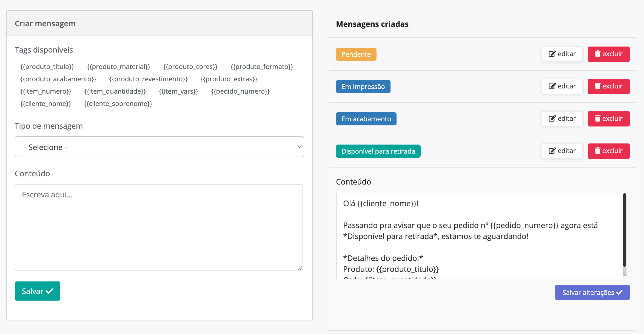
Task: Click the {{produto_revestimento}} tag
Action: (148, 79)
